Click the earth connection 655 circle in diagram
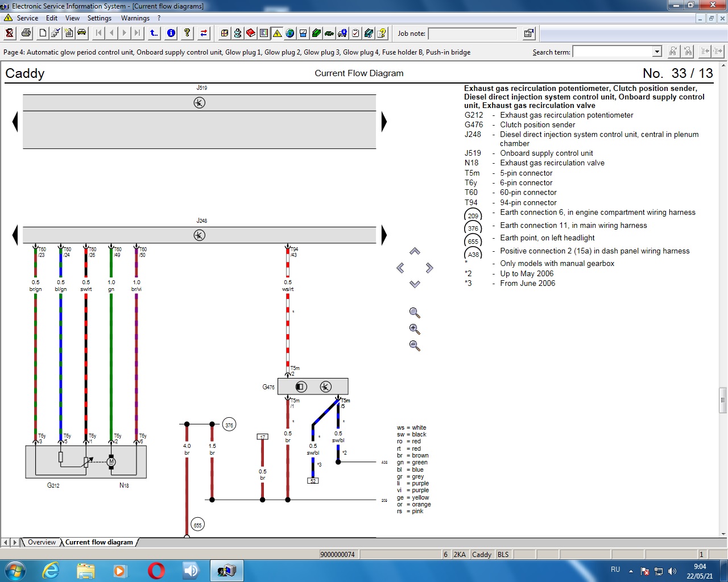This screenshot has height=582, width=728. click(197, 525)
